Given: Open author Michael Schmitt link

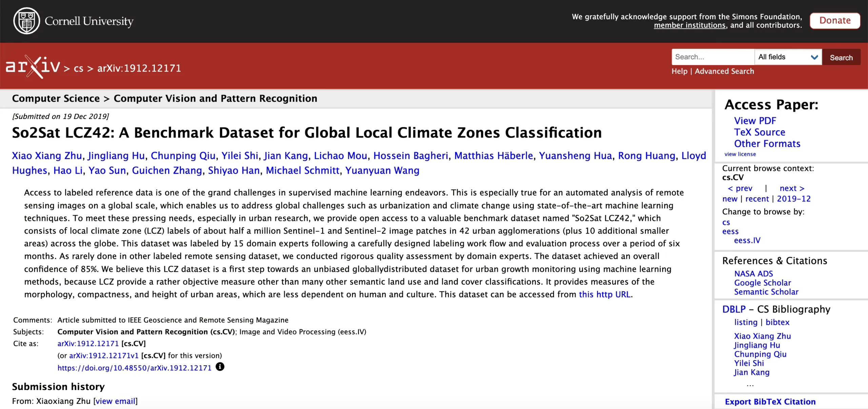Looking at the screenshot, I should pyautogui.click(x=302, y=170).
